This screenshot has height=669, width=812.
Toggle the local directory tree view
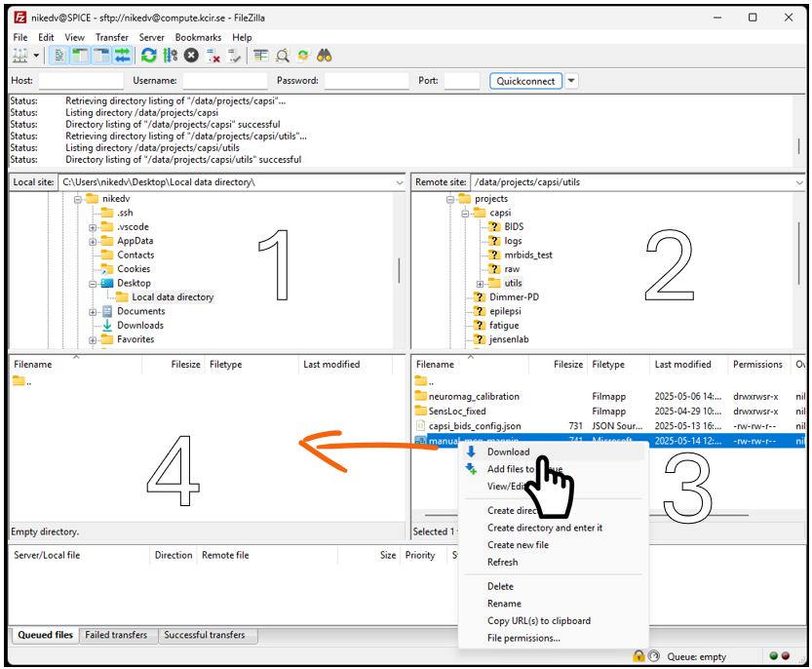[x=80, y=56]
